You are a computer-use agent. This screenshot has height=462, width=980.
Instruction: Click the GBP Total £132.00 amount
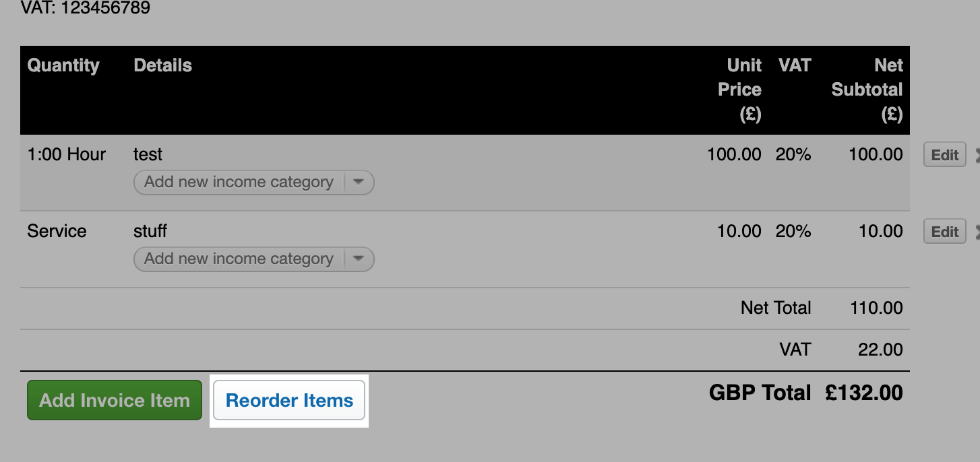(x=863, y=393)
